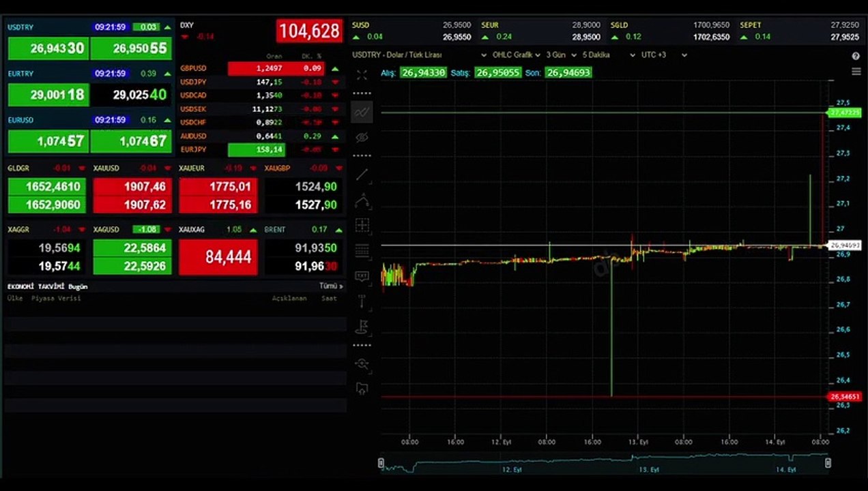Click the green up arrow beside EURUSD
868x491 pixels.
coord(167,120)
